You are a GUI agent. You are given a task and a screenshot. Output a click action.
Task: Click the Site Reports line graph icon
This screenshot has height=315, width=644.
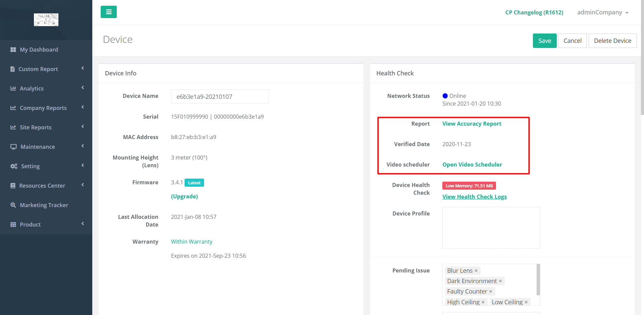[13, 127]
